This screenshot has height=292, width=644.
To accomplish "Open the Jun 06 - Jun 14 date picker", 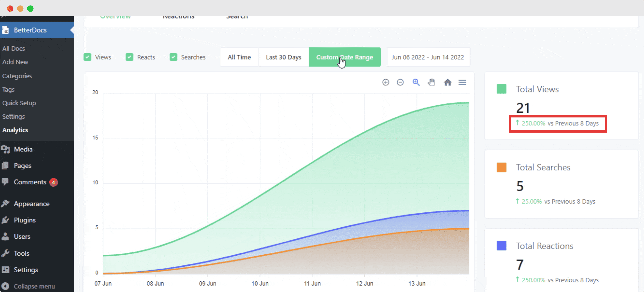I will pos(428,57).
